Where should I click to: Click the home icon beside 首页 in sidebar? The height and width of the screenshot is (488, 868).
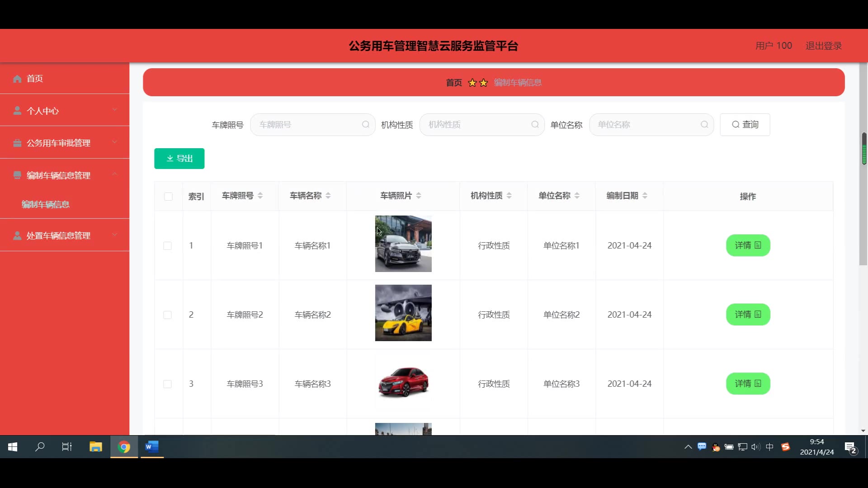point(17,79)
